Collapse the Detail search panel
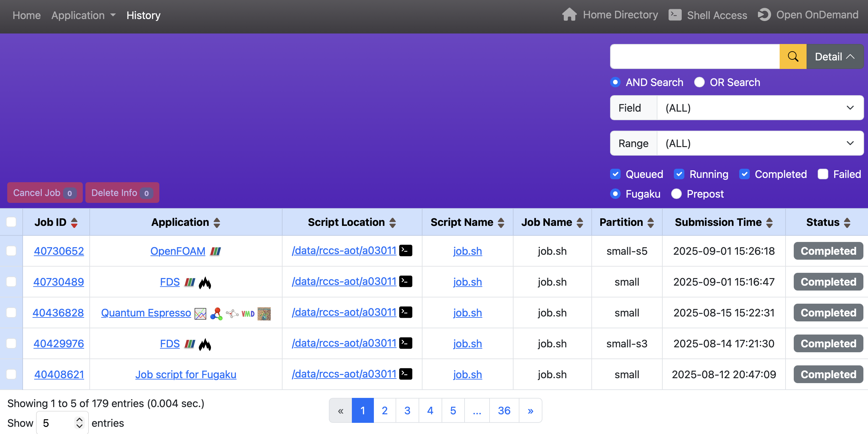Screen dimensions: 868x434 point(834,56)
